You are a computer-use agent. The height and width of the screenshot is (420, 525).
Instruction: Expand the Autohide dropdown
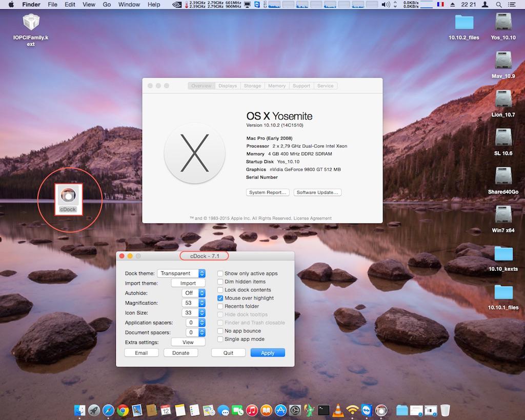pyautogui.click(x=193, y=293)
